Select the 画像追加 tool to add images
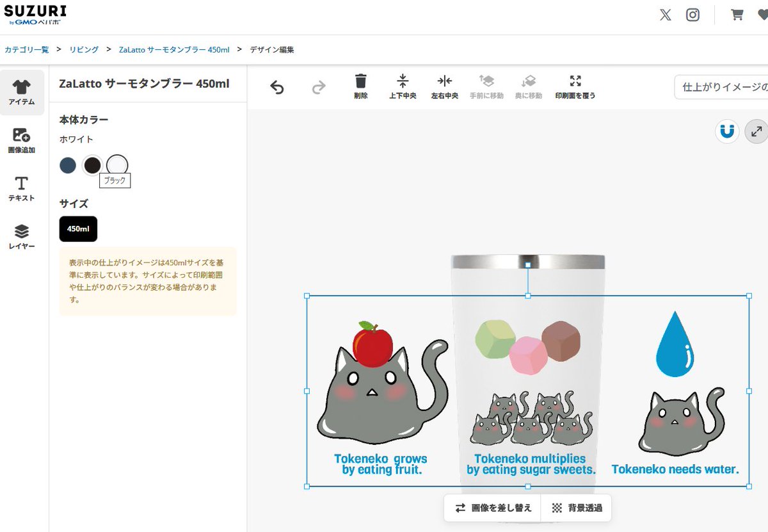This screenshot has width=768, height=532. (x=21, y=140)
